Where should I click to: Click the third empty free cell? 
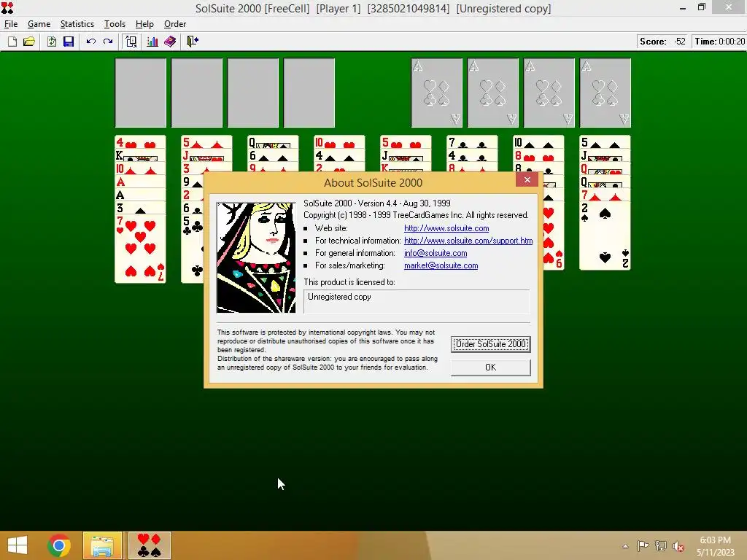(x=253, y=93)
